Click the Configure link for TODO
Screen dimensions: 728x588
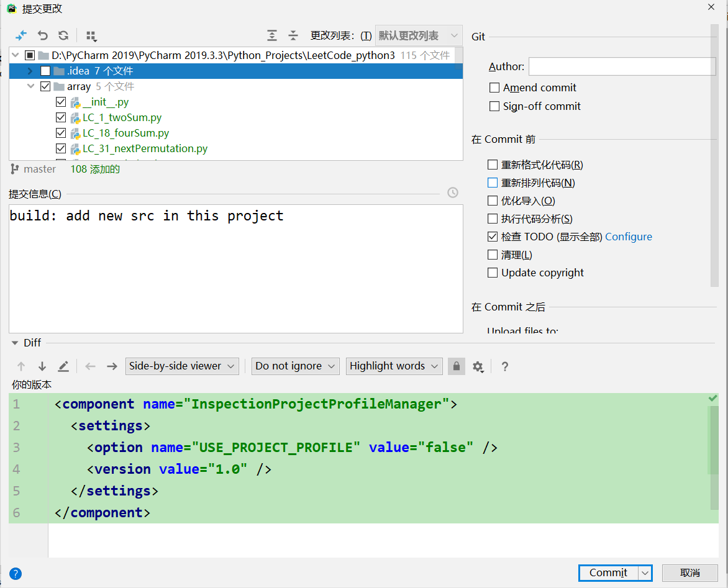click(629, 237)
